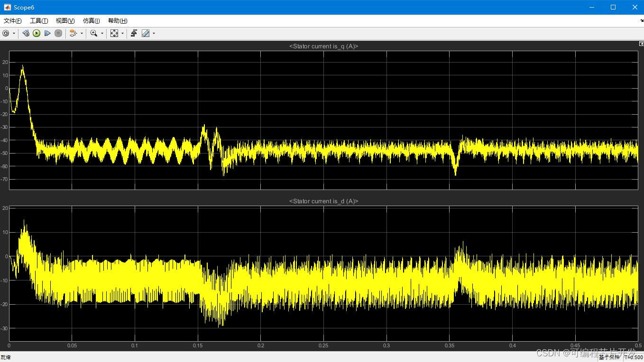Viewport: 644px width, 362px height.
Task: Open the 帮助(H) menu
Action: 118,21
